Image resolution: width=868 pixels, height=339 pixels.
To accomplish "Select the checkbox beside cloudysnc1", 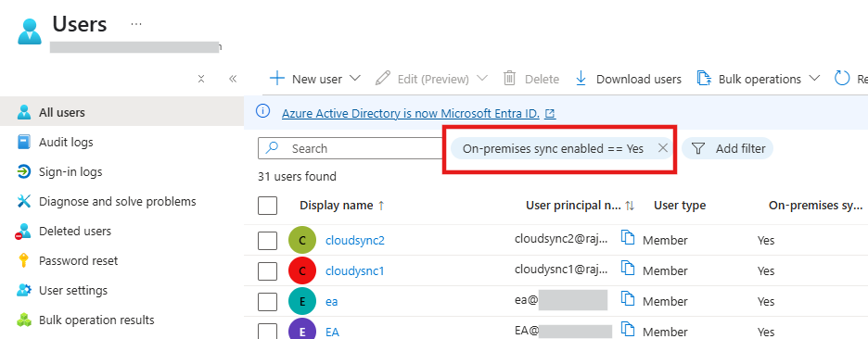I will pos(267,271).
